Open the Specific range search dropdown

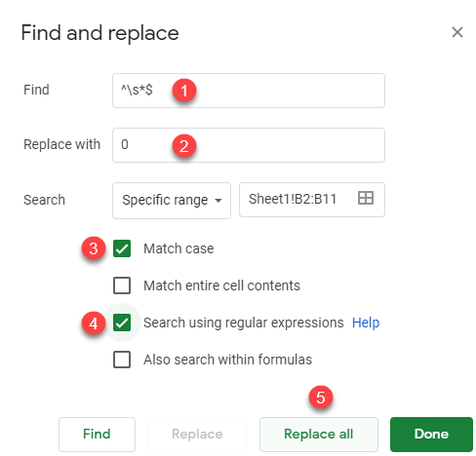(172, 200)
